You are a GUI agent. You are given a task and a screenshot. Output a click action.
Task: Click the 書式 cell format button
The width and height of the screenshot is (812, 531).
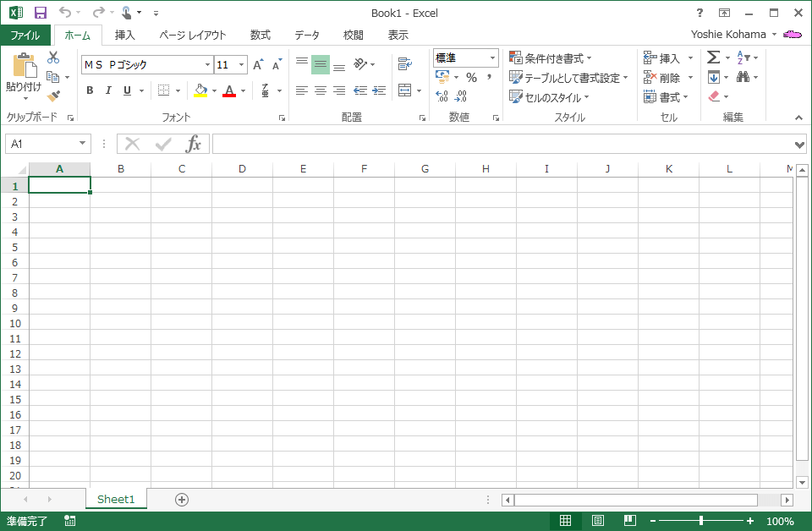point(666,96)
